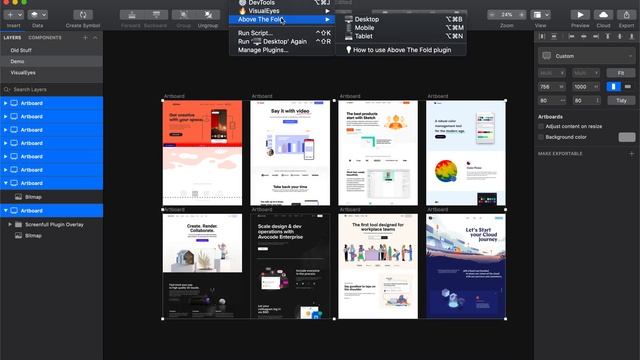Select landscape orientation toggle

click(x=628, y=87)
